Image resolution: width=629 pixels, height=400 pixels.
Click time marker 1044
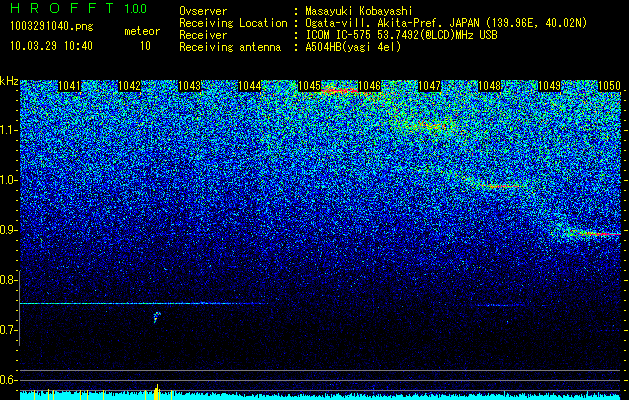coord(250,86)
